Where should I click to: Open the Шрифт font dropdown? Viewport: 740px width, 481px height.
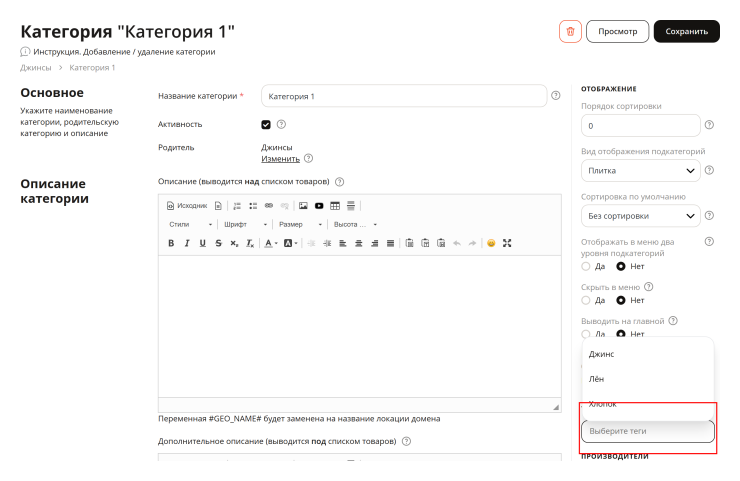tap(245, 224)
